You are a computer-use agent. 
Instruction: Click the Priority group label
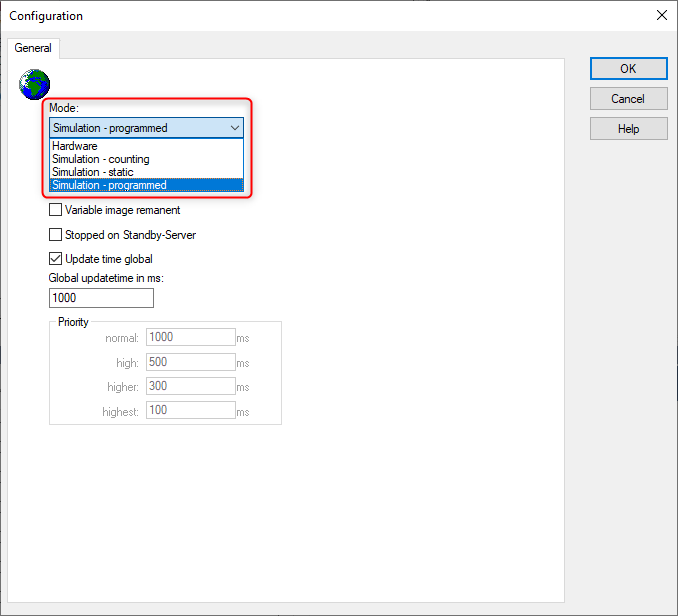point(73,322)
